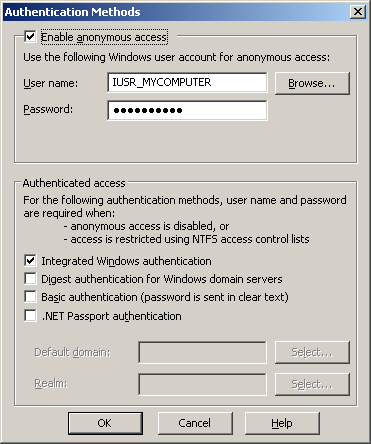The height and width of the screenshot is (444, 371).
Task: Open Browse for user account
Action: [x=312, y=83]
